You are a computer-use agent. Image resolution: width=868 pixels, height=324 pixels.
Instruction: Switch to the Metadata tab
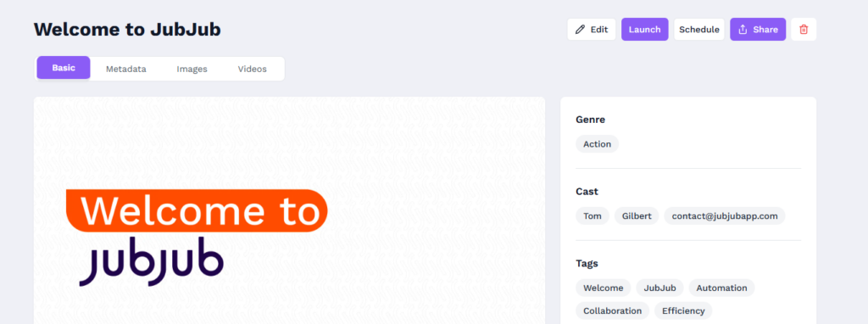pos(126,70)
